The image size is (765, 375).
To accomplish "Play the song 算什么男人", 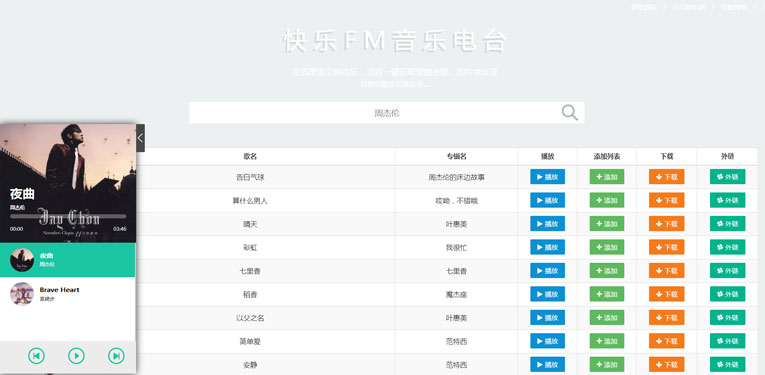I will click(547, 200).
